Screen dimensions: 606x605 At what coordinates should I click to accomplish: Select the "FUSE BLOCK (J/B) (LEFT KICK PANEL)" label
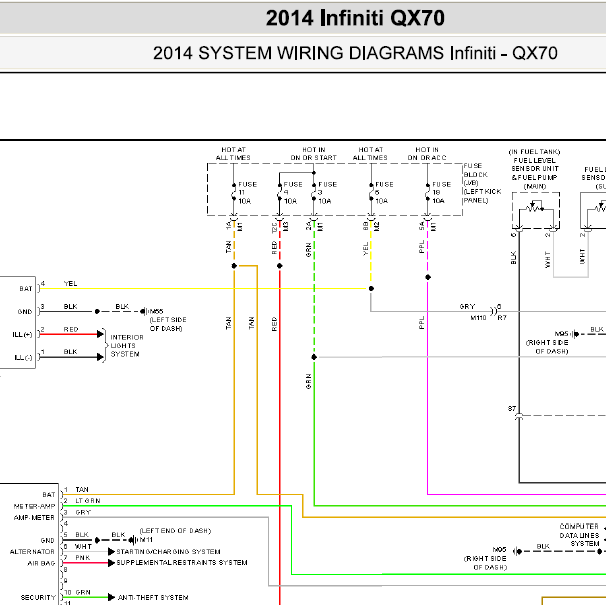pos(482,183)
